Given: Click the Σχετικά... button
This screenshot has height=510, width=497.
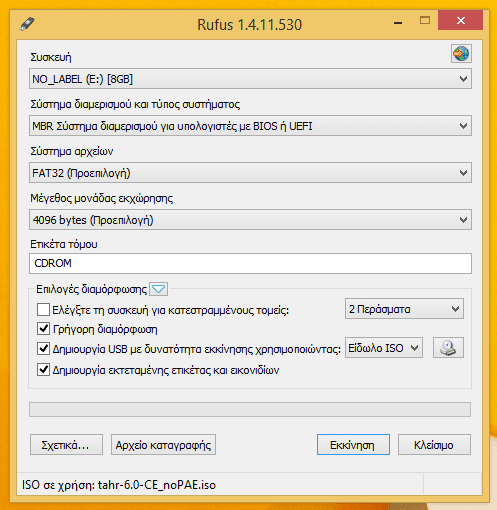Looking at the screenshot, I should coord(66,445).
